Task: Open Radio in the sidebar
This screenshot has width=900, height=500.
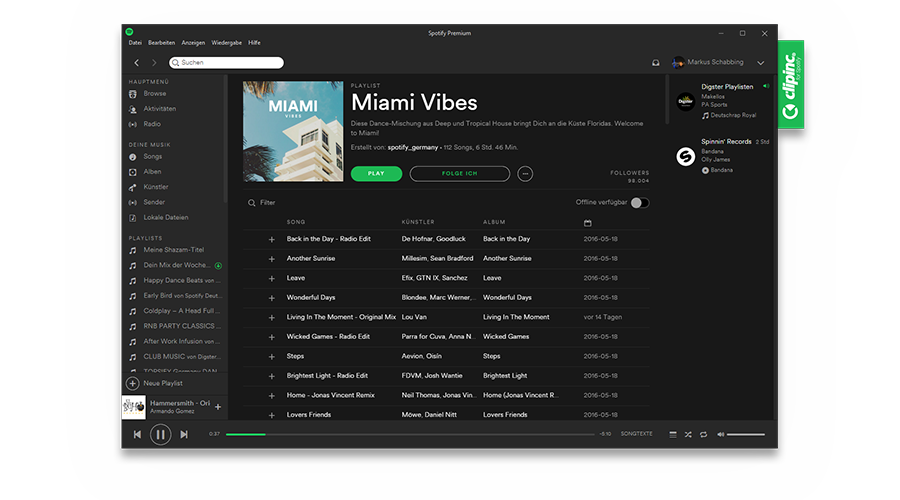Action: click(x=152, y=124)
